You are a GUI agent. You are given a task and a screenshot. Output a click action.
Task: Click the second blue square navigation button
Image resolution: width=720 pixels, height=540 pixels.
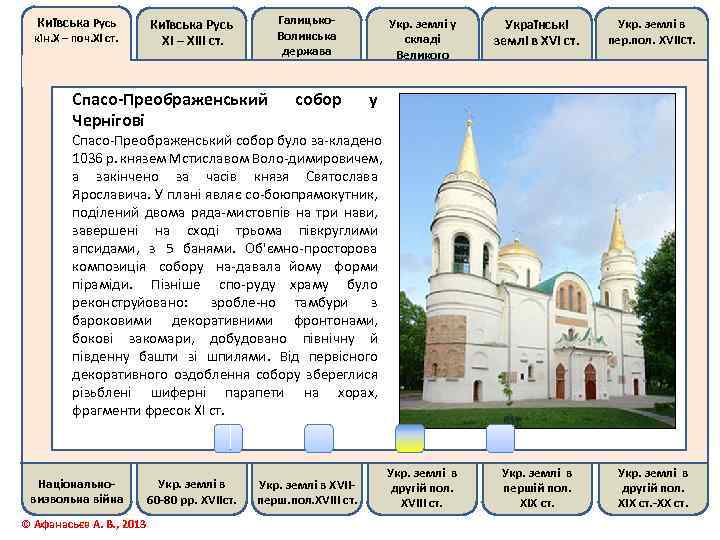[319, 439]
